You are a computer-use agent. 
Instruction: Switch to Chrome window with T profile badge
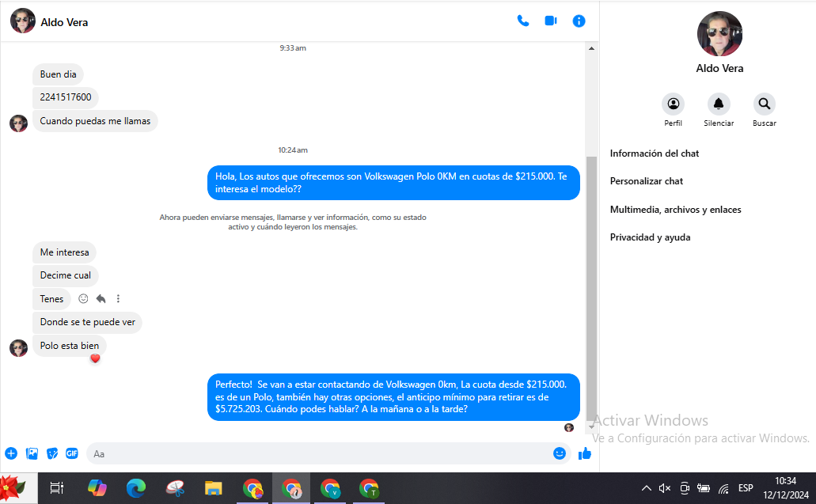(x=369, y=488)
